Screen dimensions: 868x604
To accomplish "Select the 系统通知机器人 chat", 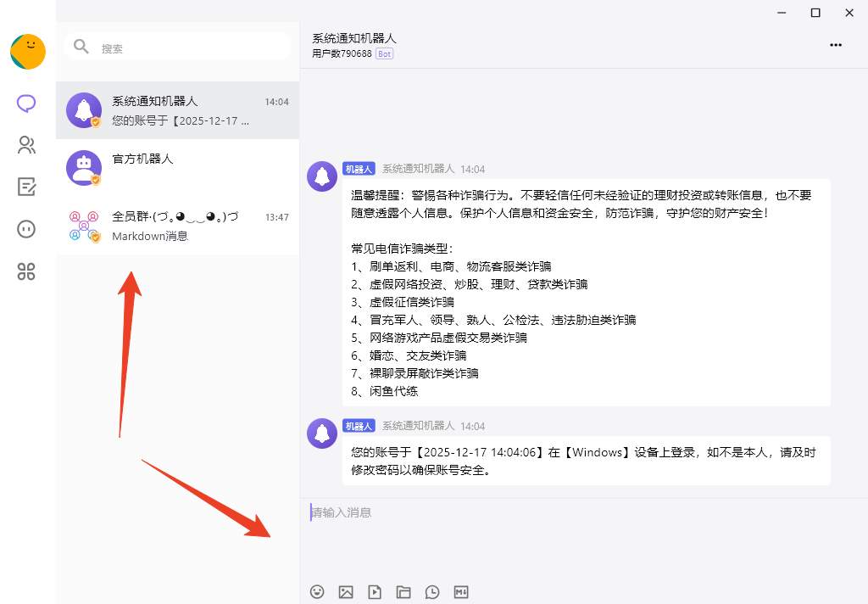I will tap(178, 110).
